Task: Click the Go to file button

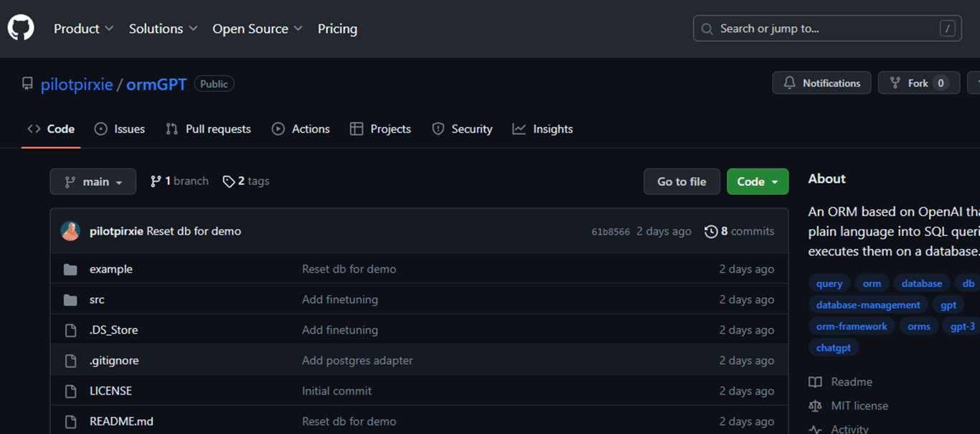Action: pos(682,181)
